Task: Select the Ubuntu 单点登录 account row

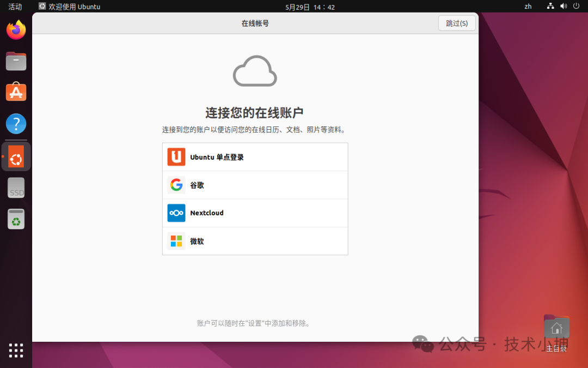Action: (255, 157)
